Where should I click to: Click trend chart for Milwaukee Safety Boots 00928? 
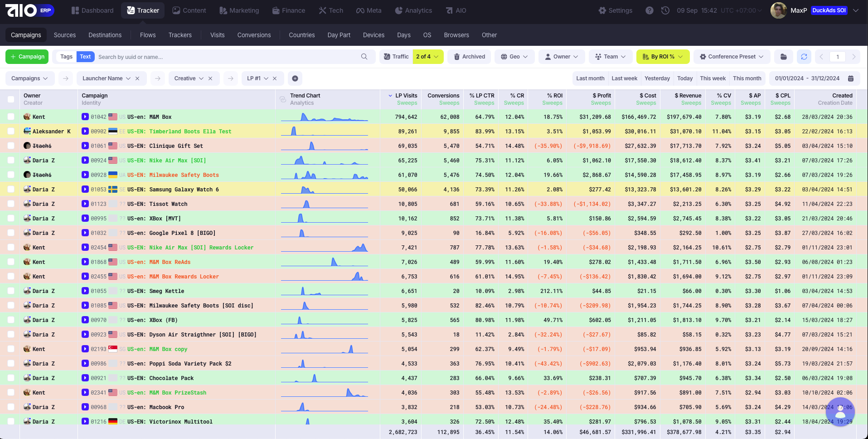325,175
